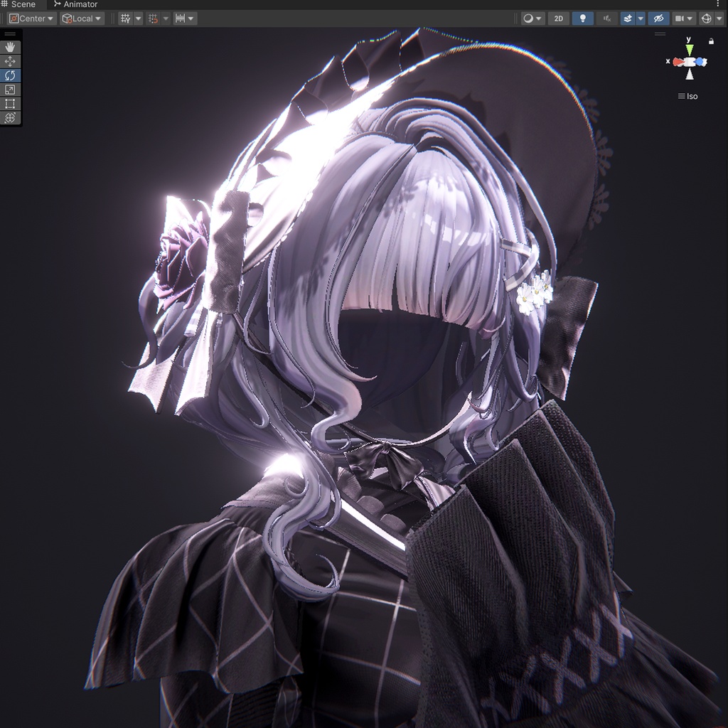Open the draw mode shading dropdown
Screen dimensions: 728x728
coord(532,18)
